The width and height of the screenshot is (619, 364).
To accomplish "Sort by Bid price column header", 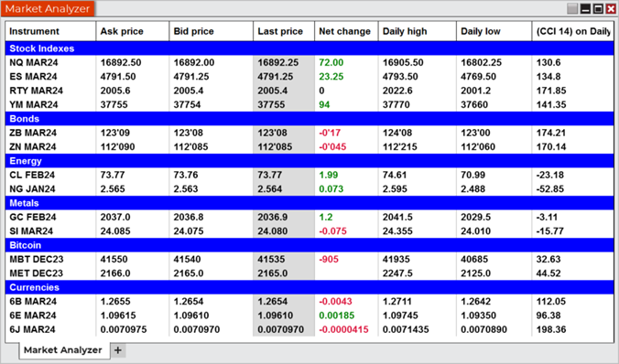I will 211,31.
